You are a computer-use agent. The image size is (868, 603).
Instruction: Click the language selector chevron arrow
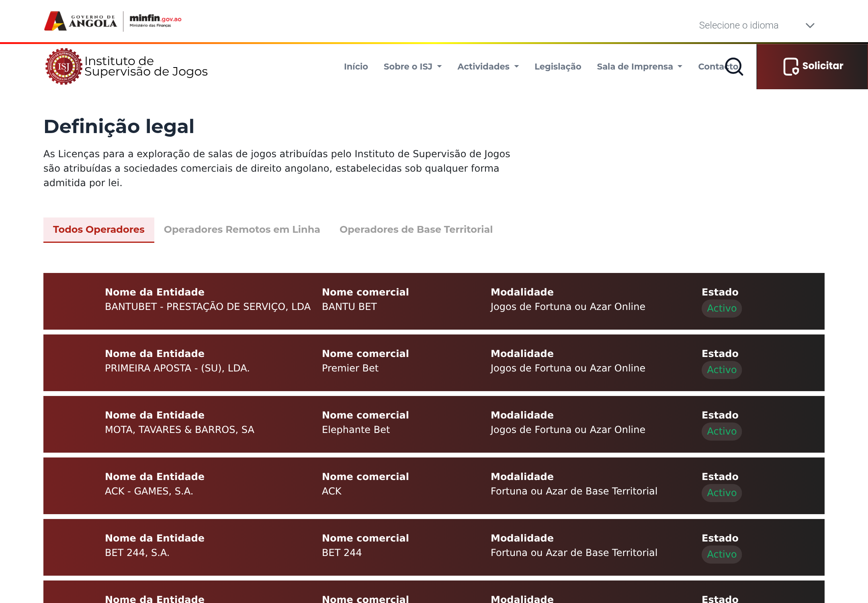(810, 26)
